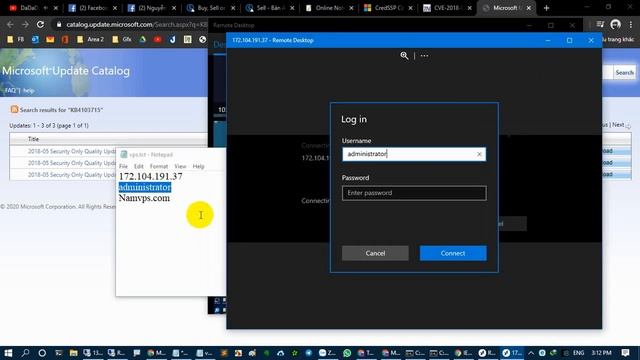The width and height of the screenshot is (640, 360).
Task: Open Windows notification center
Action: (625, 353)
